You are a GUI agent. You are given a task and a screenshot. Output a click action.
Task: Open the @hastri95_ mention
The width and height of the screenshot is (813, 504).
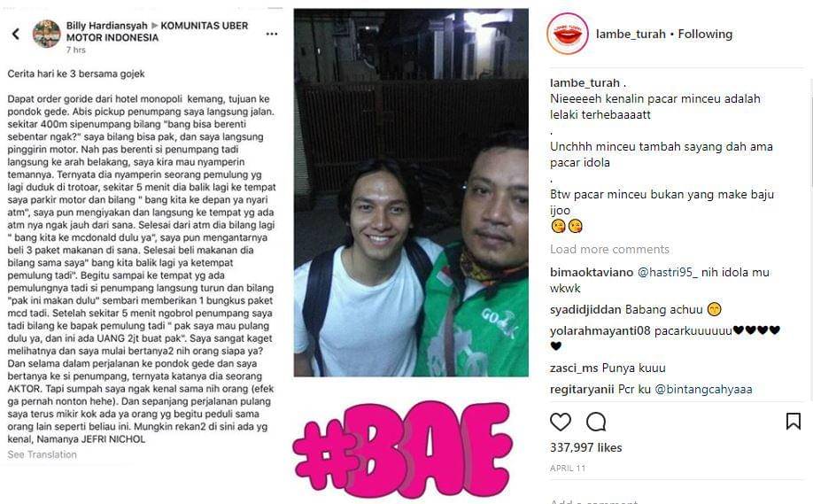pos(667,272)
